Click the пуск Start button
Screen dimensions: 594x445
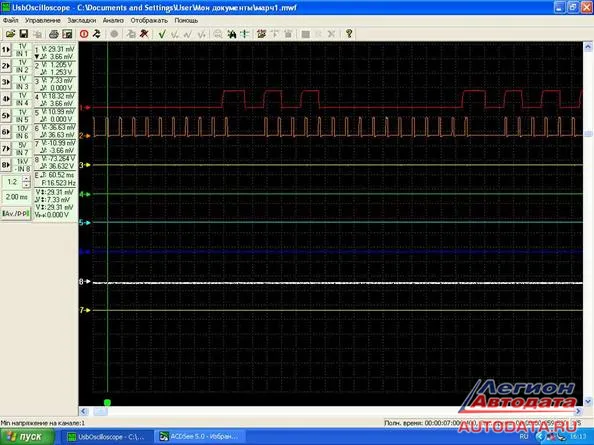coord(27,437)
